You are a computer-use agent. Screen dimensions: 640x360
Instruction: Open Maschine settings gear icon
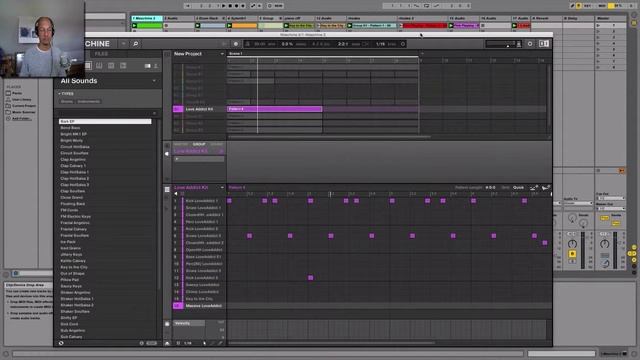coord(530,44)
